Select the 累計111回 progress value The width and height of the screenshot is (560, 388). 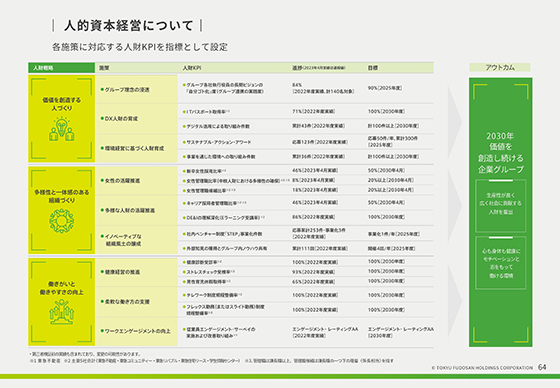click(320, 249)
